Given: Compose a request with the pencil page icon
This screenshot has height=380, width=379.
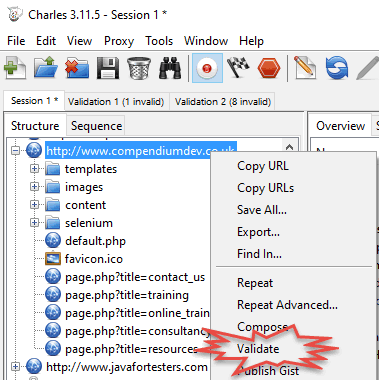Looking at the screenshot, I should tap(305, 68).
